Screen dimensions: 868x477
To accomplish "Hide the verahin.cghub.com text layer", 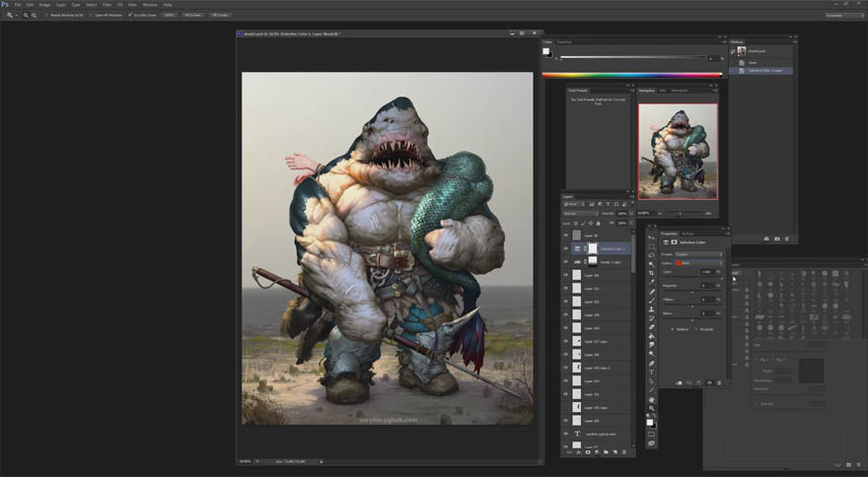I will 565,434.
